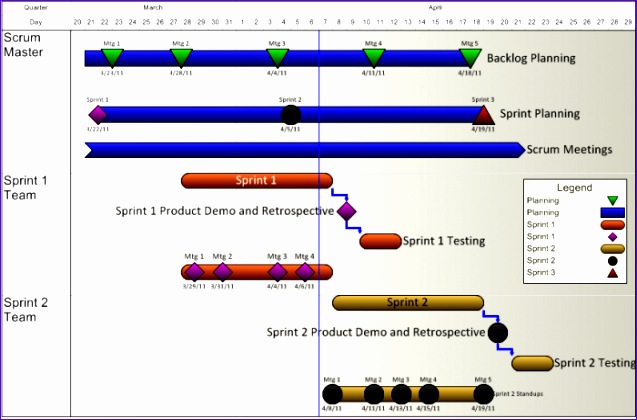
Task: Click Sprint 3 red triangle on Sprint Planning bar
Action: click(483, 115)
